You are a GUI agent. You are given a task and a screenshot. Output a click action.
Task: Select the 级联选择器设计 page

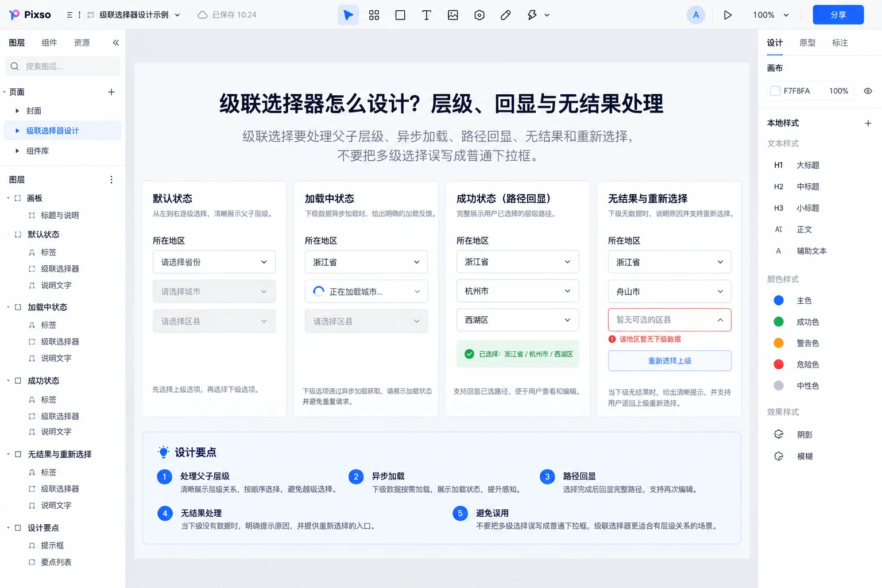[x=63, y=131]
